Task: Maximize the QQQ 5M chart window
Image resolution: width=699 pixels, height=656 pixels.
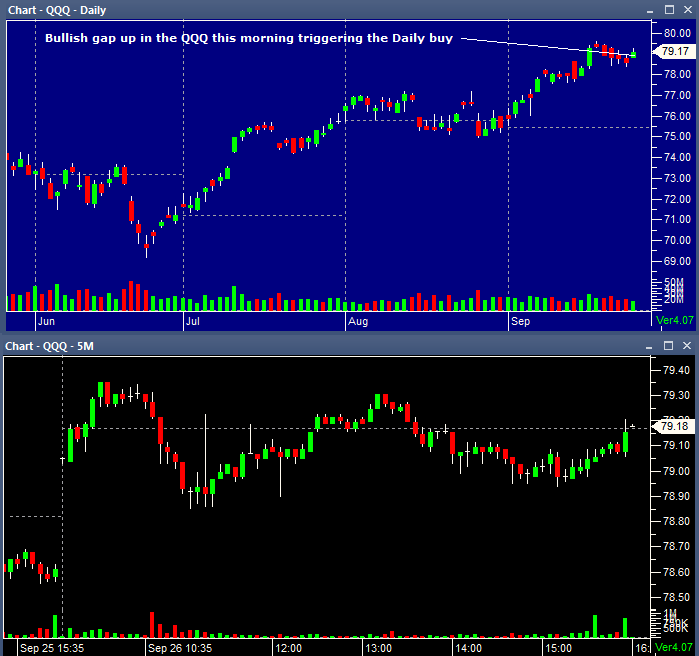Action: (x=668, y=345)
